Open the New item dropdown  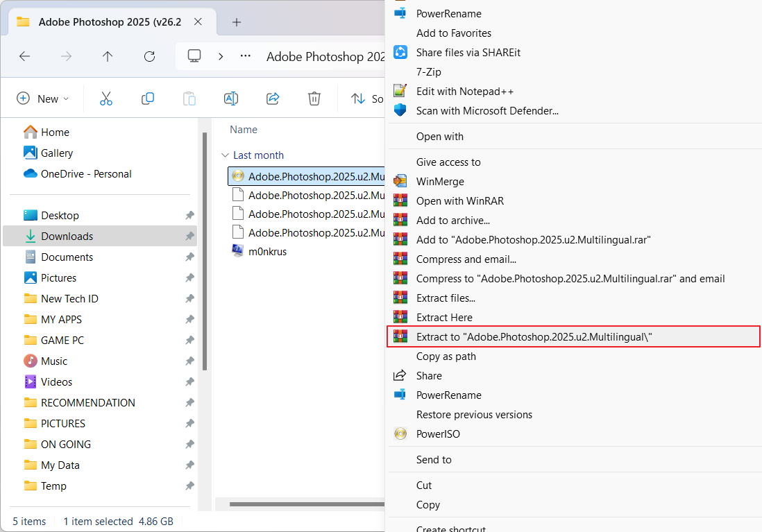point(43,98)
